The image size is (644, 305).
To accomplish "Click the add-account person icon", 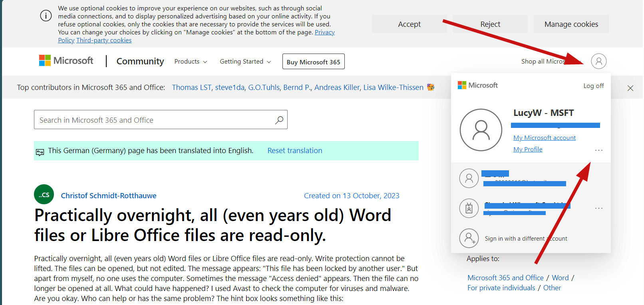I will tap(469, 238).
